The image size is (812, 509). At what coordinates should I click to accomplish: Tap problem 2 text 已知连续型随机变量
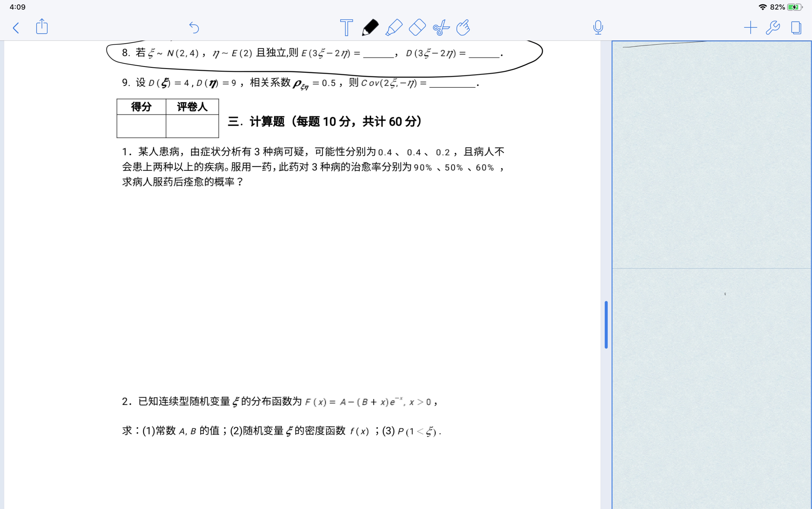tap(279, 402)
